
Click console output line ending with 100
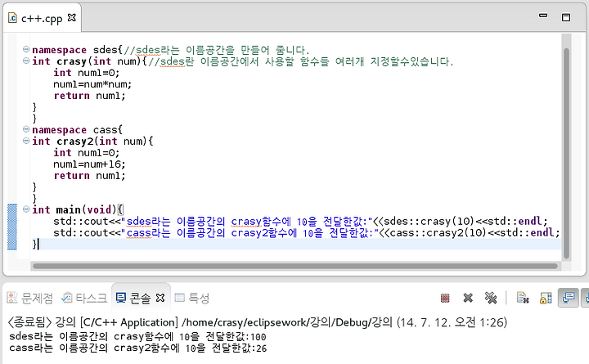[x=137, y=336]
